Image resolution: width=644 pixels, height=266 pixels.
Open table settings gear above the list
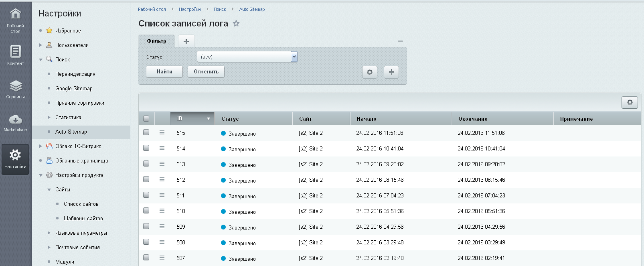pyautogui.click(x=630, y=102)
